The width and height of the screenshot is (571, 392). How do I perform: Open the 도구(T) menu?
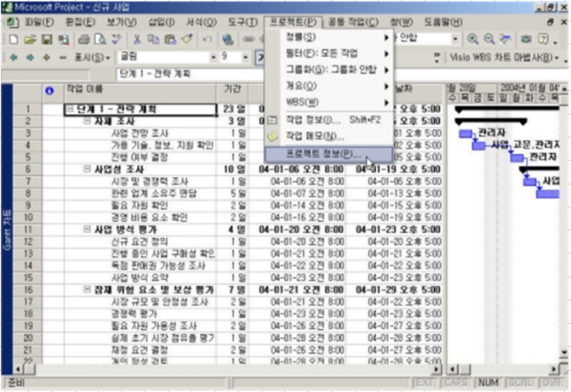tap(243, 22)
